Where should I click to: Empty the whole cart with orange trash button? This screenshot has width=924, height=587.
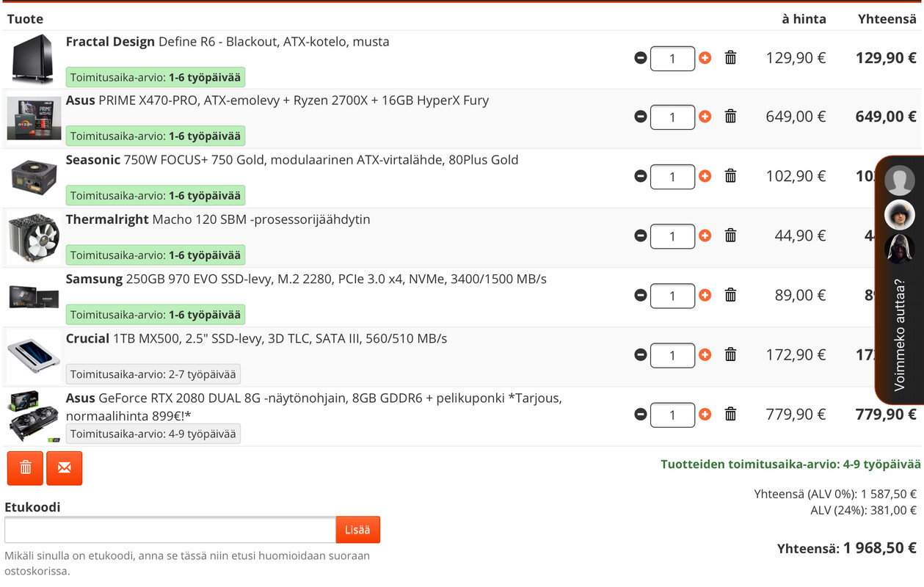[25, 468]
